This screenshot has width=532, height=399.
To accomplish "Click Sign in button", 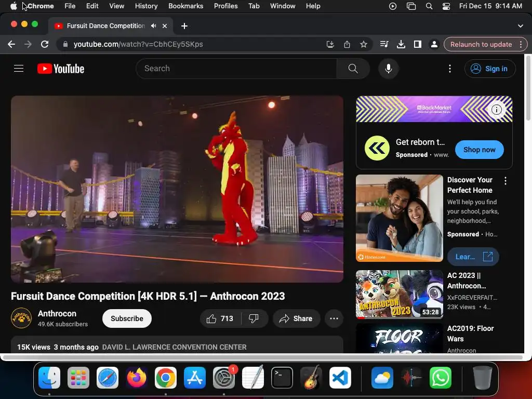I will (490, 69).
